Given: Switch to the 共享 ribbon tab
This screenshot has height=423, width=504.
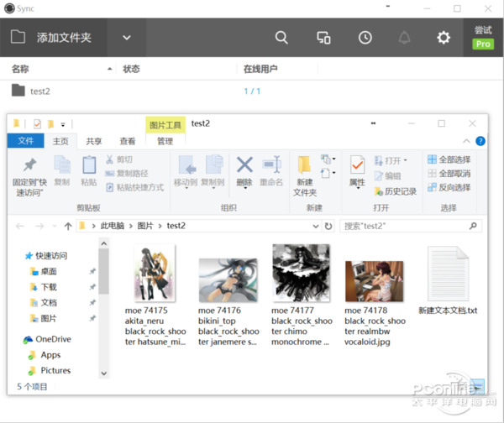Looking at the screenshot, I should [94, 141].
